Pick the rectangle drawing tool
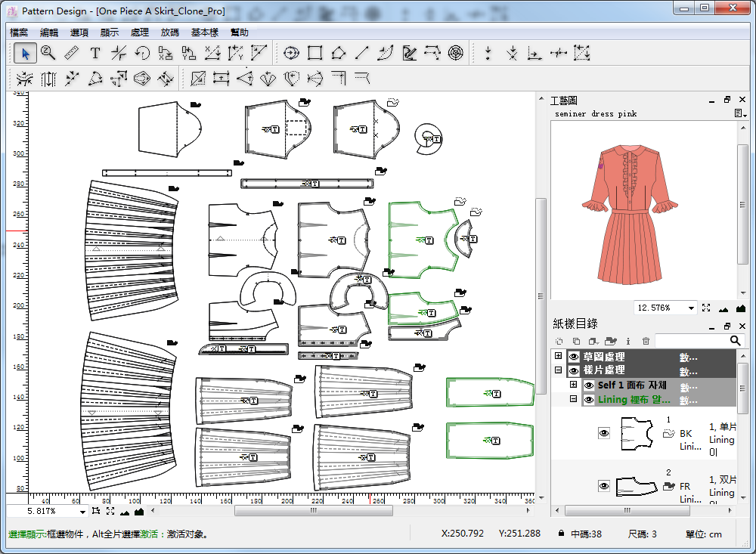The image size is (756, 554). [315, 53]
